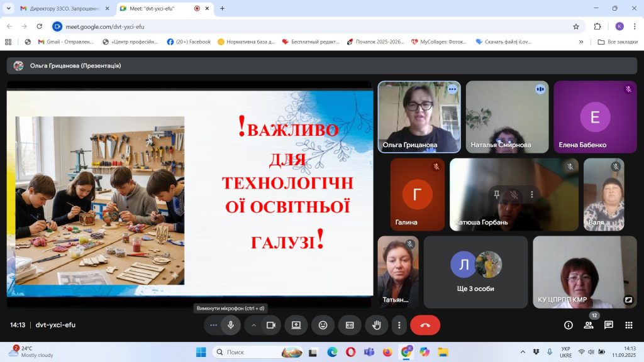Pin Катюша Горбань's video tile
Screen dimensions: 644x362
point(497,194)
